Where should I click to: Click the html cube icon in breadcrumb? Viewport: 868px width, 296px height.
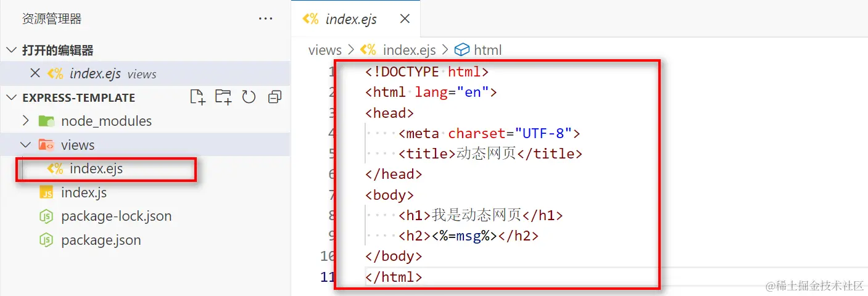coord(462,50)
